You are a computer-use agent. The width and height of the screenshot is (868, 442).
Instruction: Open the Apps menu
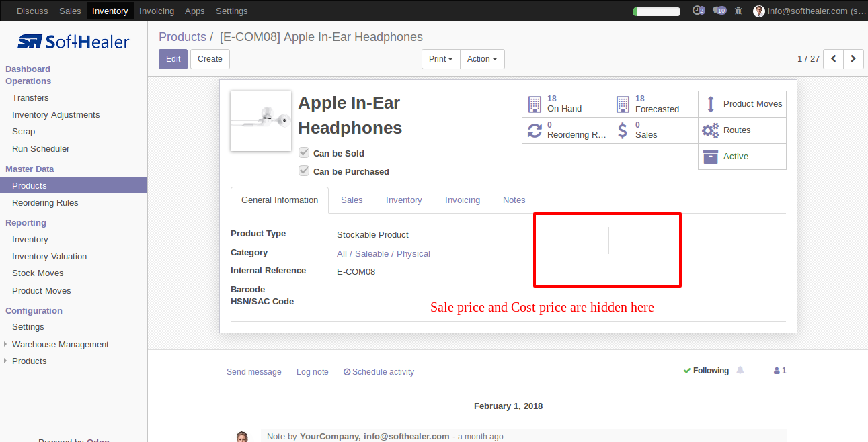pyautogui.click(x=195, y=11)
